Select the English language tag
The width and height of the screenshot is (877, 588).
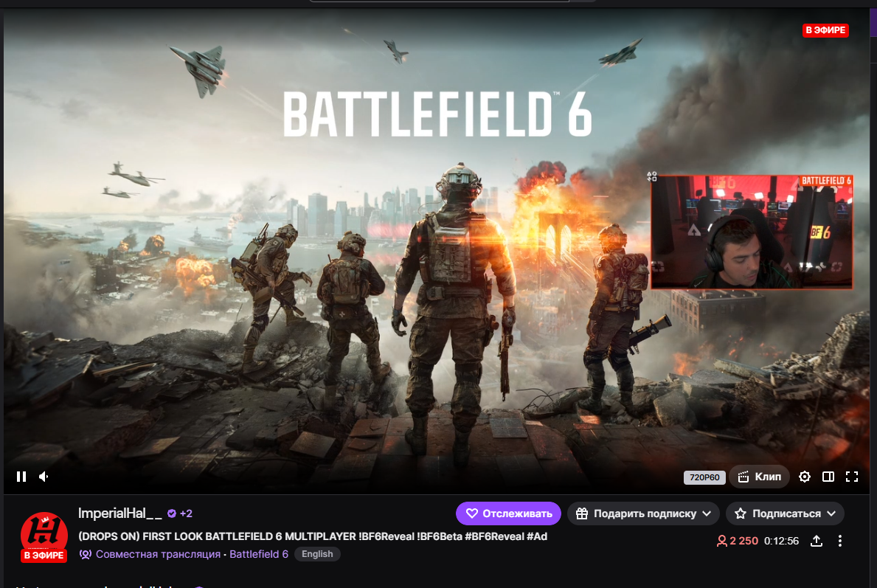coord(317,554)
